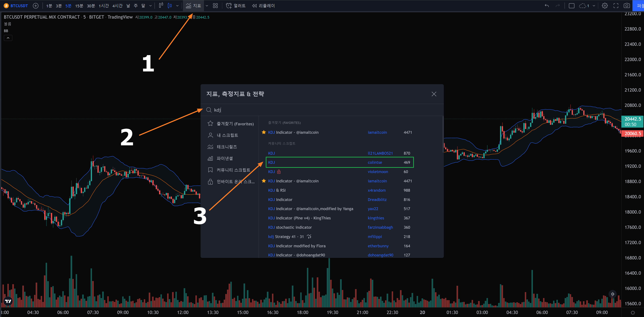644x317 pixels.
Task: Open the indicator templates grid icon
Action: tap(215, 6)
